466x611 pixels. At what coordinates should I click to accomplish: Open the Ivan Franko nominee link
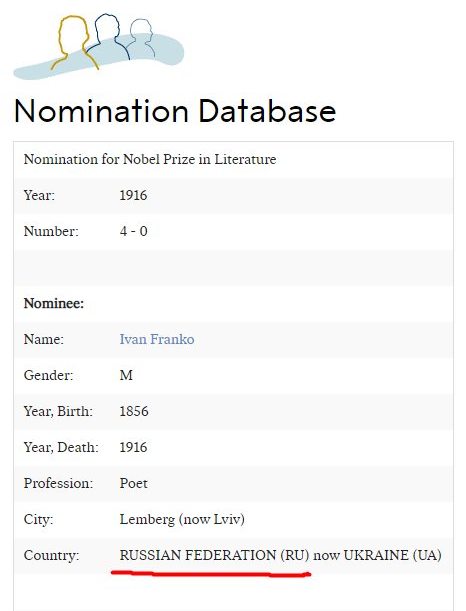157,339
